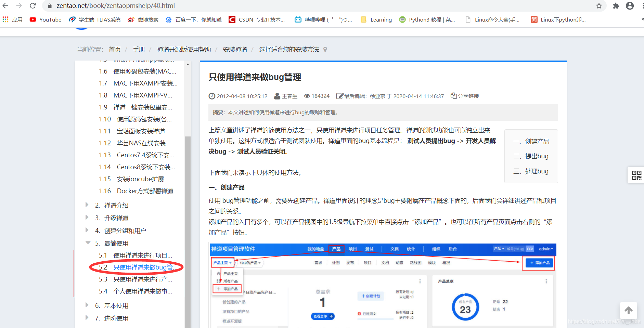The width and height of the screenshot is (644, 328).
Task: Open section 1.11 宝塔面板安装禅道
Action: click(132, 131)
